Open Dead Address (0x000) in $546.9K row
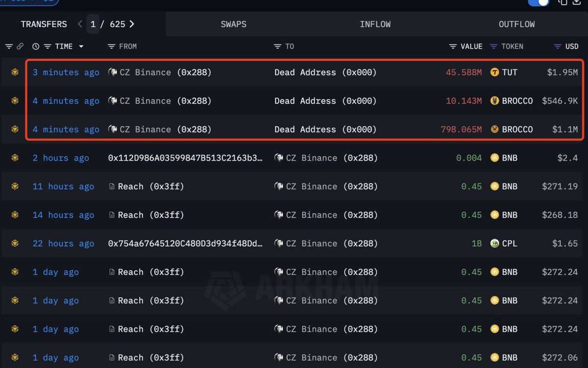The width and height of the screenshot is (588, 368). (325, 101)
